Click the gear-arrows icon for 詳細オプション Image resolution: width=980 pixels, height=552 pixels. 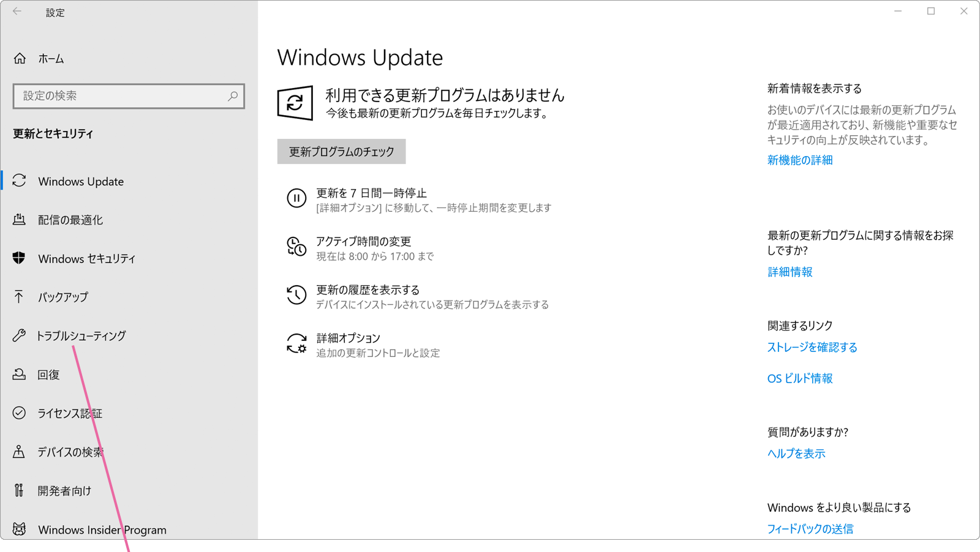pos(296,343)
